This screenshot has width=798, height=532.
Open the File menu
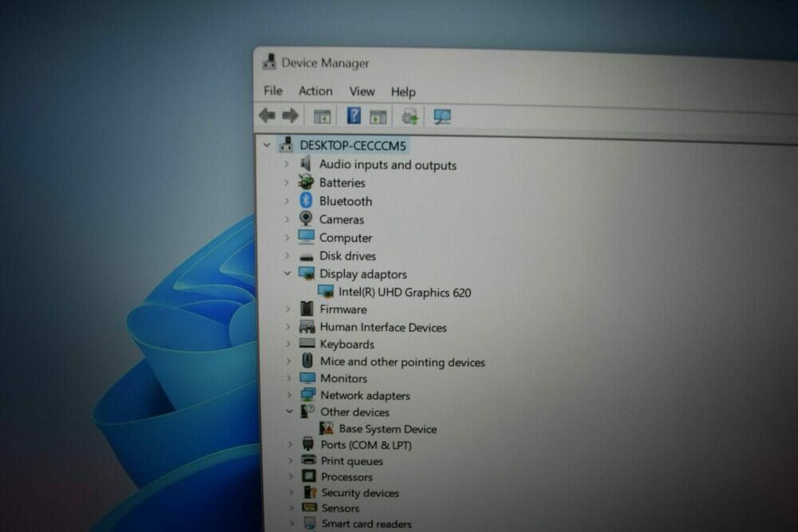[x=273, y=91]
